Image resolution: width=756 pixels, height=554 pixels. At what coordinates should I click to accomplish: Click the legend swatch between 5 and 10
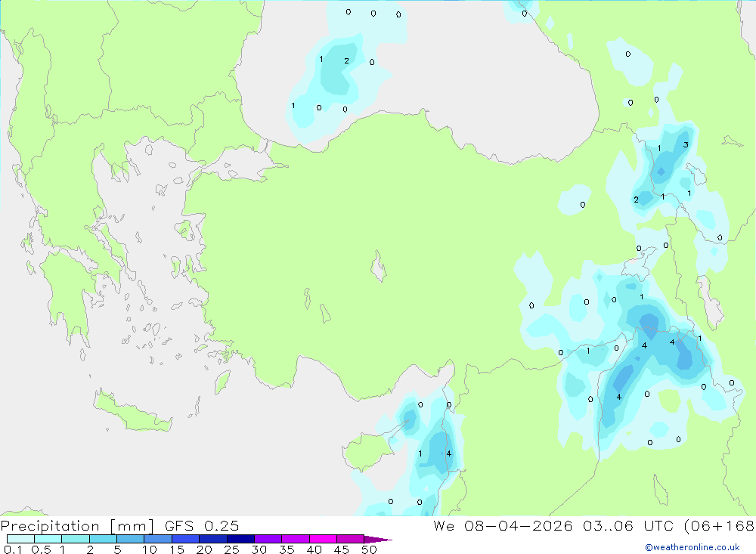[x=131, y=539]
